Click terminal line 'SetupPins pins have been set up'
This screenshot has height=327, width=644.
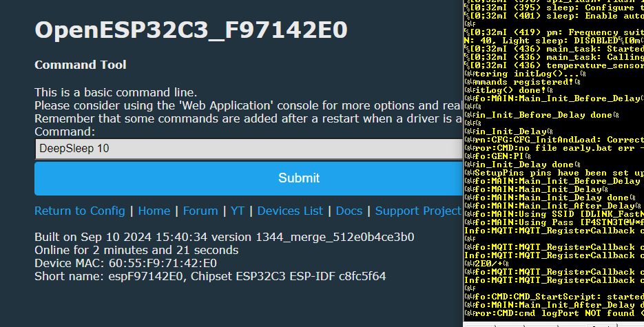(554, 173)
